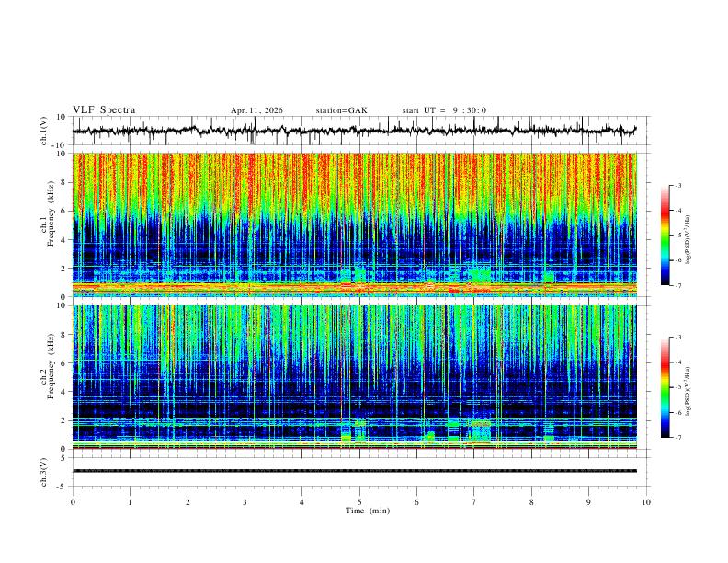Click inside the ch.2 spectrogram panel
Screen dimensions: 728x563
(x=355, y=377)
